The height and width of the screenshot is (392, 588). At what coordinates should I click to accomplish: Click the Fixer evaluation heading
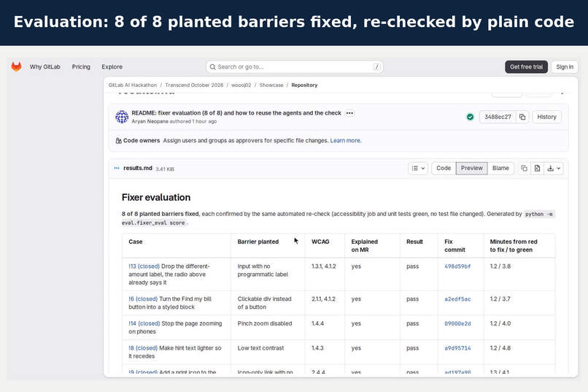pos(156,197)
